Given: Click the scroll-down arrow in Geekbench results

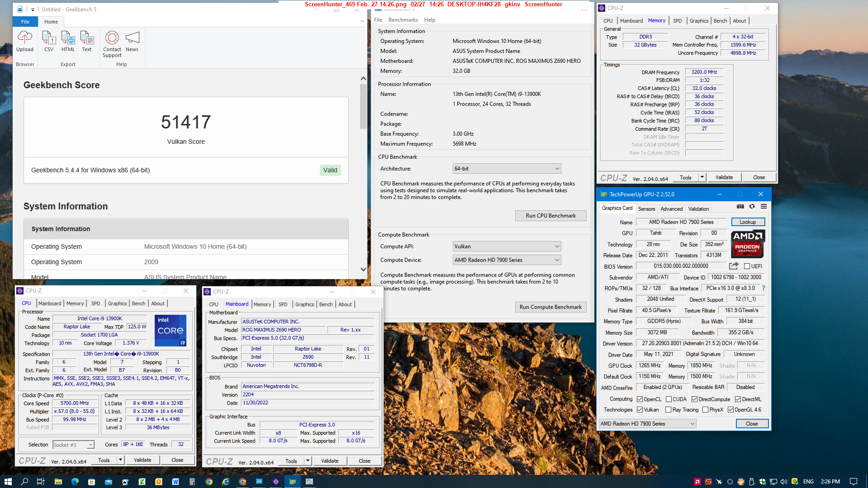Looking at the screenshot, I should tap(363, 269).
